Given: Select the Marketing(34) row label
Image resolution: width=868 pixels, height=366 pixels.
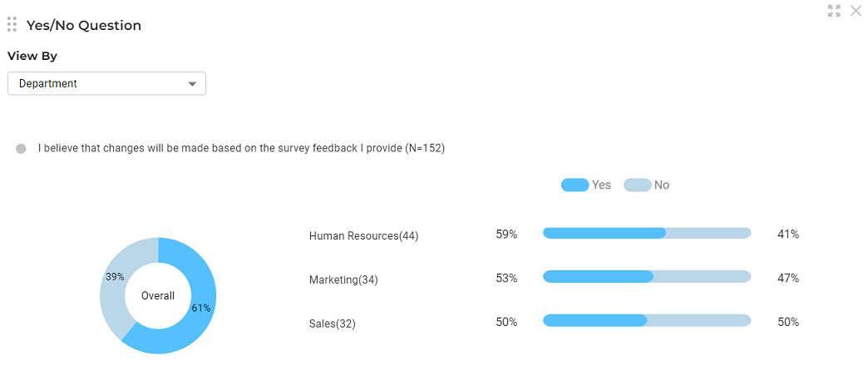Looking at the screenshot, I should point(343,280).
